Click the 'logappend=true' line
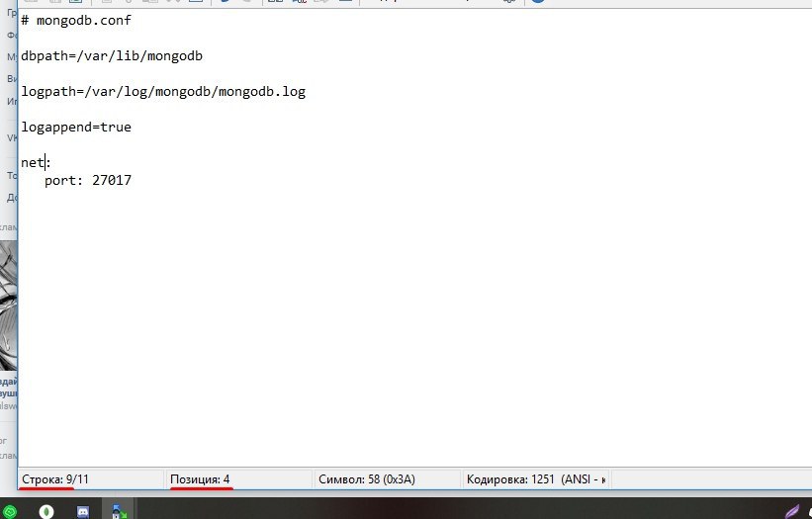Screen dimensions: 812x519 pyautogui.click(x=76, y=128)
